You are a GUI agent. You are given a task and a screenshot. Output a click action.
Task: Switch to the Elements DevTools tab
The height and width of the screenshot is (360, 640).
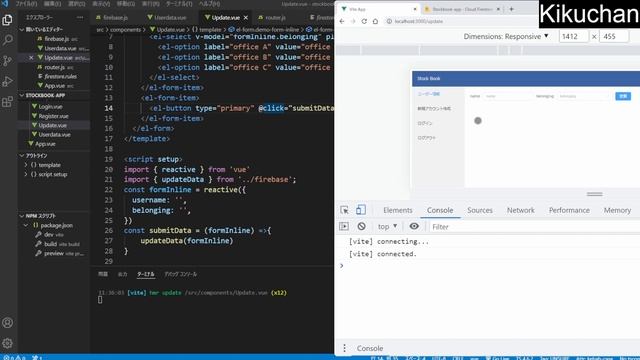[x=398, y=210]
